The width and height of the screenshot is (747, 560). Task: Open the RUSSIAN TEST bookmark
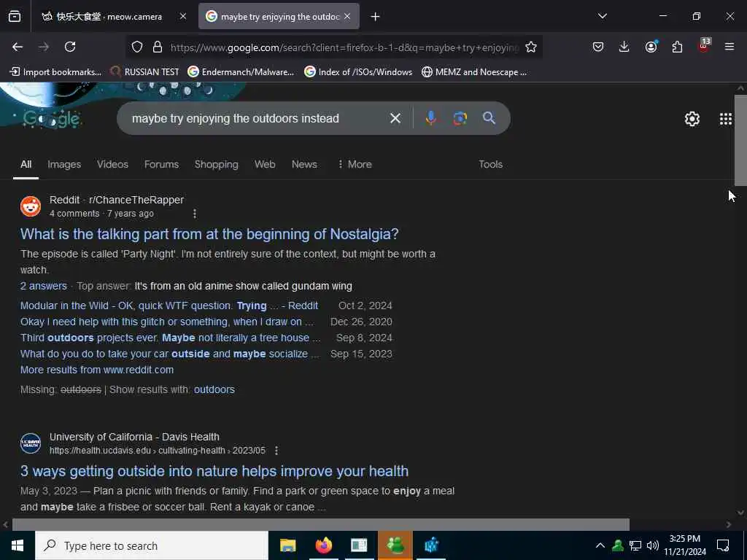(144, 72)
